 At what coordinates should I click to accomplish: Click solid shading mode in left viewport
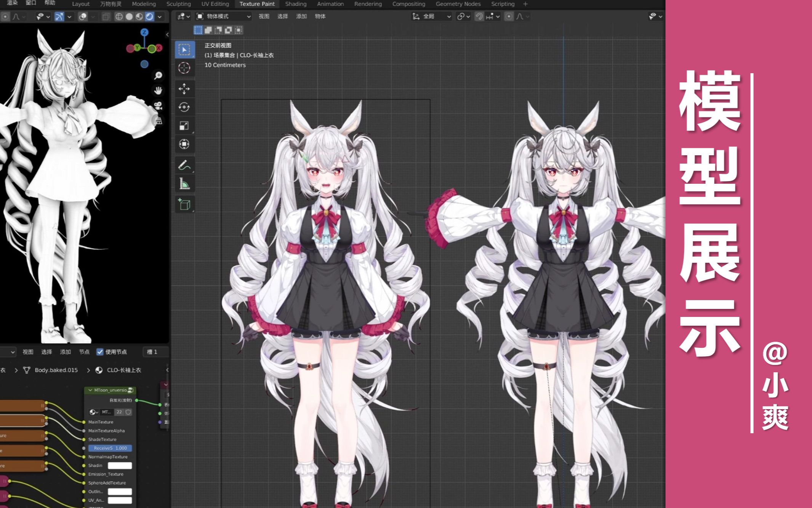tap(129, 17)
